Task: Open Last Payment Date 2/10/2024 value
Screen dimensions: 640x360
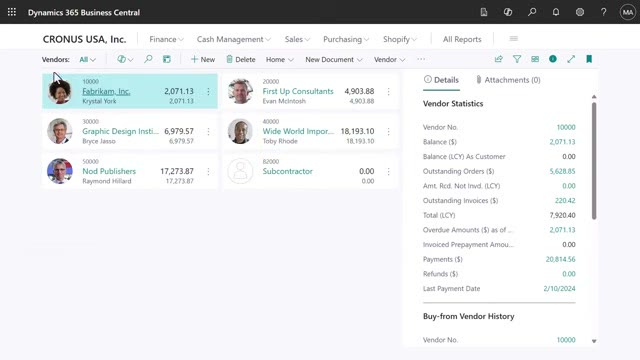Action: click(x=559, y=289)
